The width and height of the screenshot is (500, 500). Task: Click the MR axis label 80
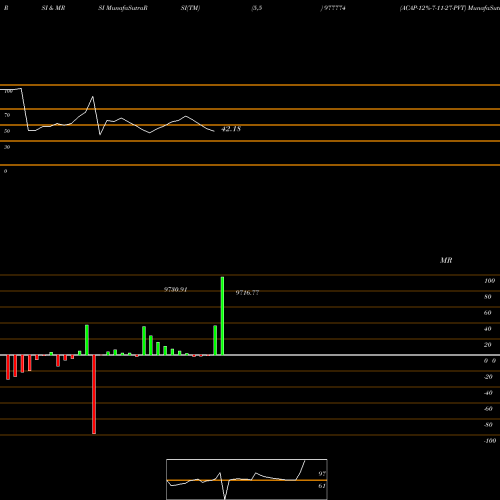[488, 297]
